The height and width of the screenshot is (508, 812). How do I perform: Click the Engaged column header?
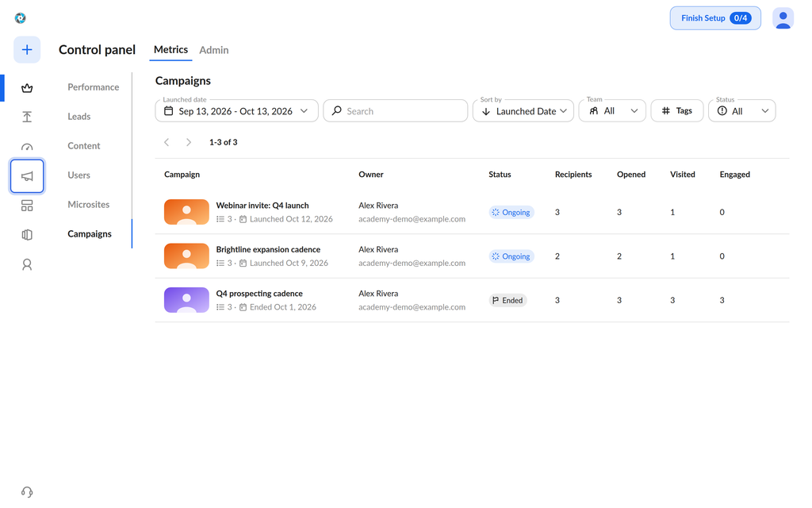(734, 174)
